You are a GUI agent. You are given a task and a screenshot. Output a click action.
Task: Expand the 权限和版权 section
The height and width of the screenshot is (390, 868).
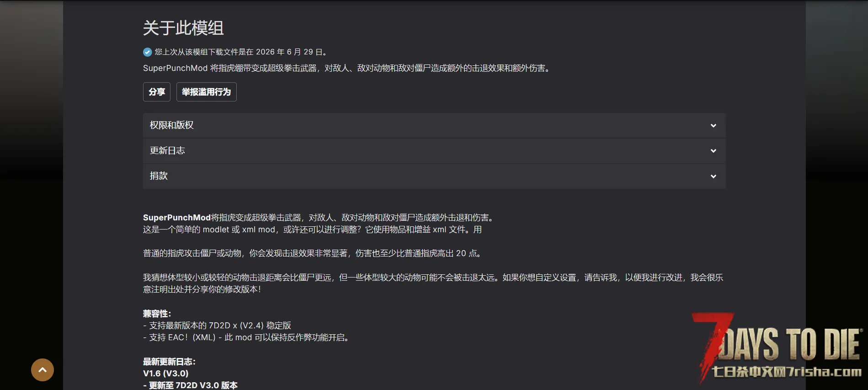coord(434,125)
